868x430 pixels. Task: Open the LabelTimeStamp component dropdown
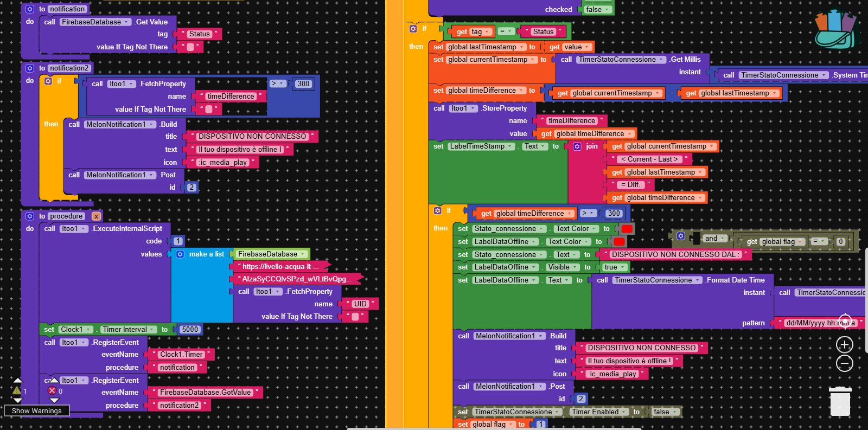pos(481,146)
